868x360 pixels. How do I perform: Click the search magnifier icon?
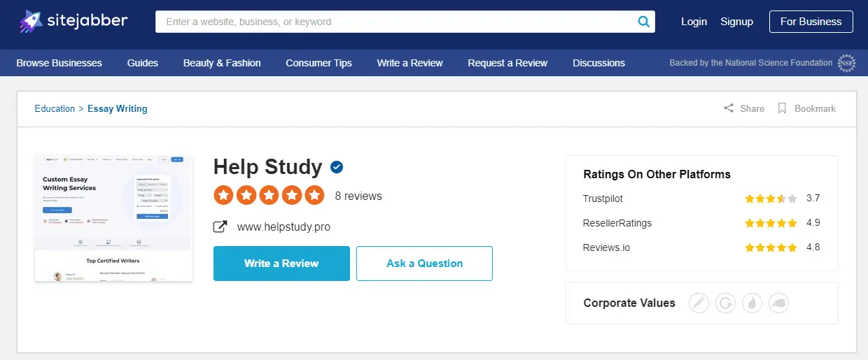pos(643,22)
